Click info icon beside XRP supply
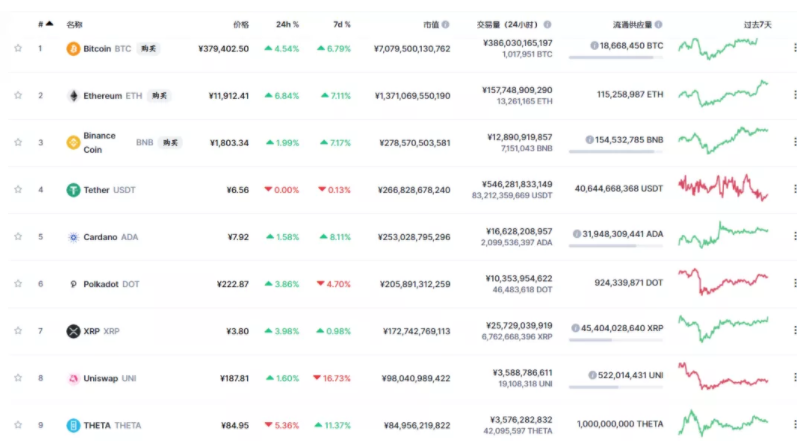The image size is (797, 441). tap(575, 328)
